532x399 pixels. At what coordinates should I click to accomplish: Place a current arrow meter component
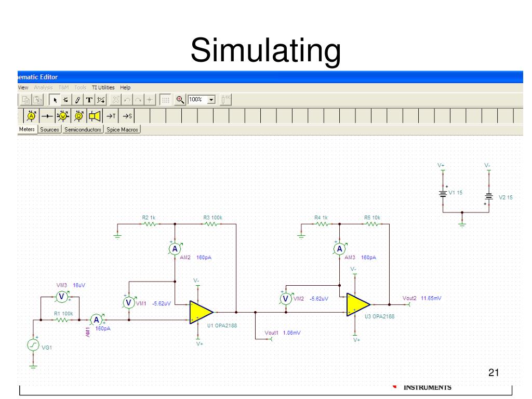(47, 116)
